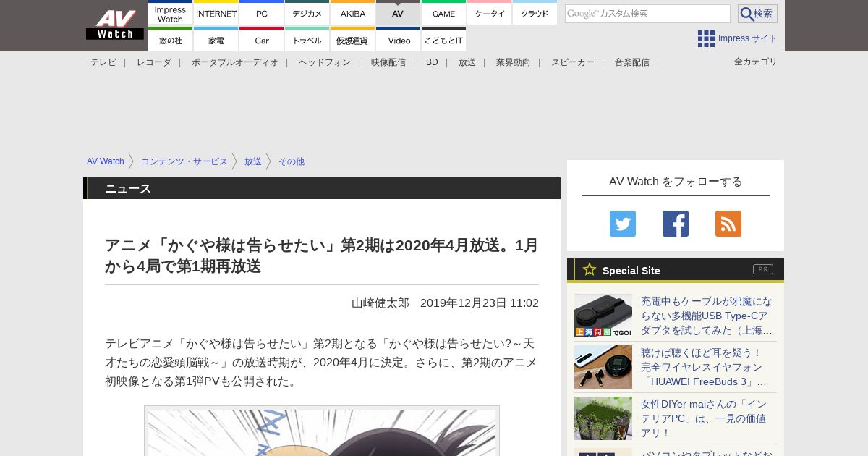The width and height of the screenshot is (868, 456).
Task: Open the インテリアPC article thumbnail
Action: [x=603, y=418]
